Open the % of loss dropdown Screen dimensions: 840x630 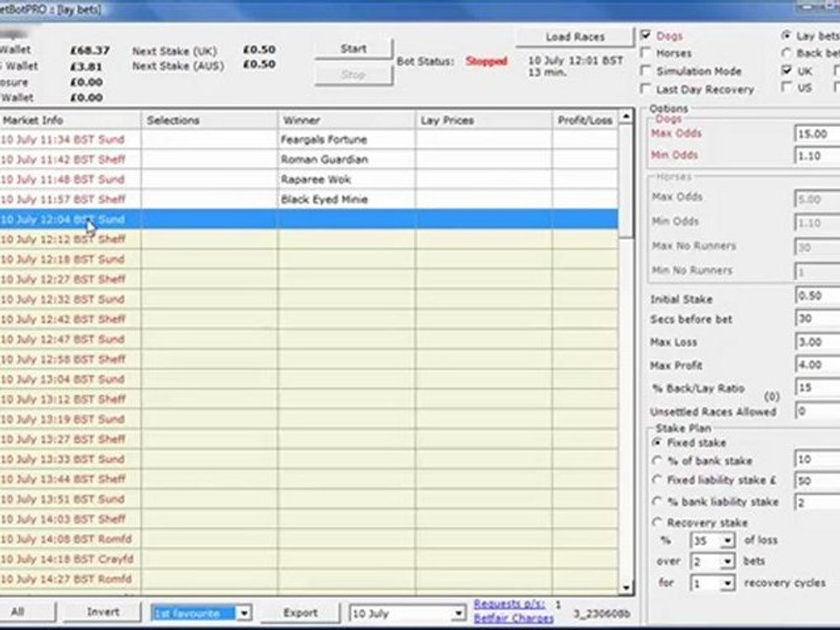pos(726,541)
